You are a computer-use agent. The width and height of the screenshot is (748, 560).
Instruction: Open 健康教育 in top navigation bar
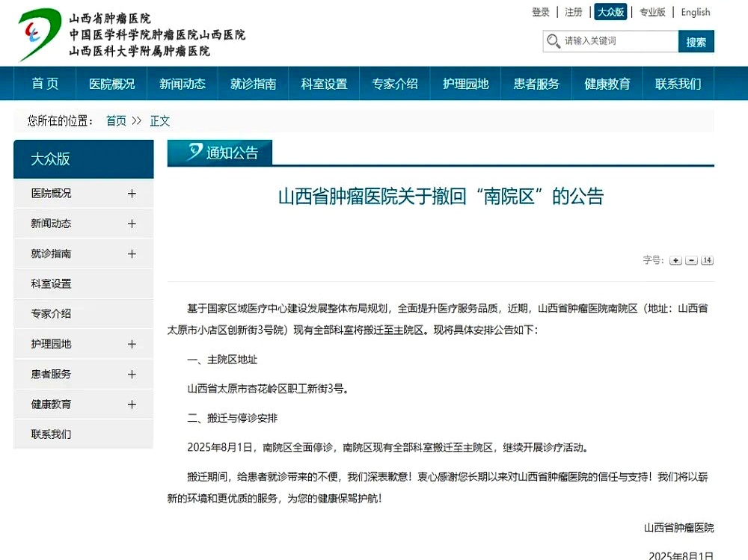point(607,84)
